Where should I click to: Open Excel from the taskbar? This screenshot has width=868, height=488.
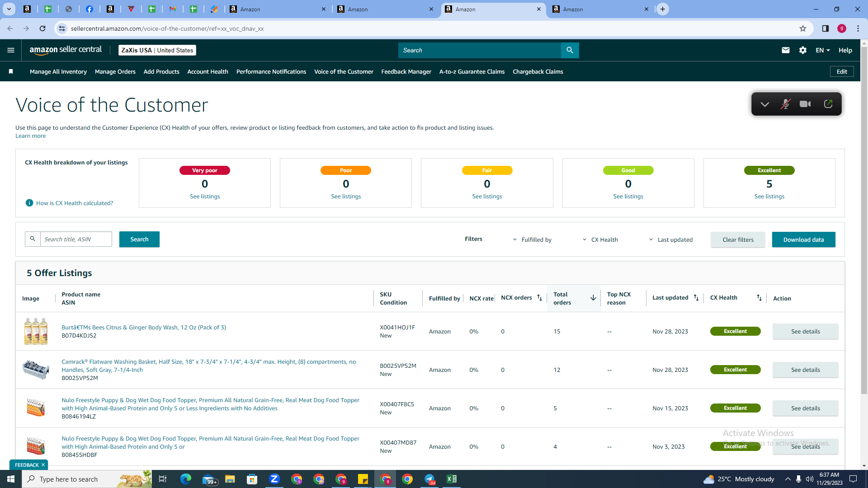[451, 479]
